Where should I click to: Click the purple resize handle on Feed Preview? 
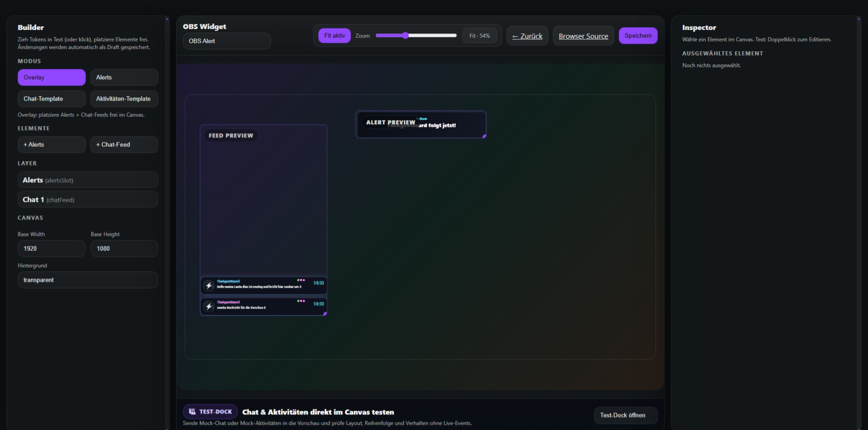pos(325,314)
